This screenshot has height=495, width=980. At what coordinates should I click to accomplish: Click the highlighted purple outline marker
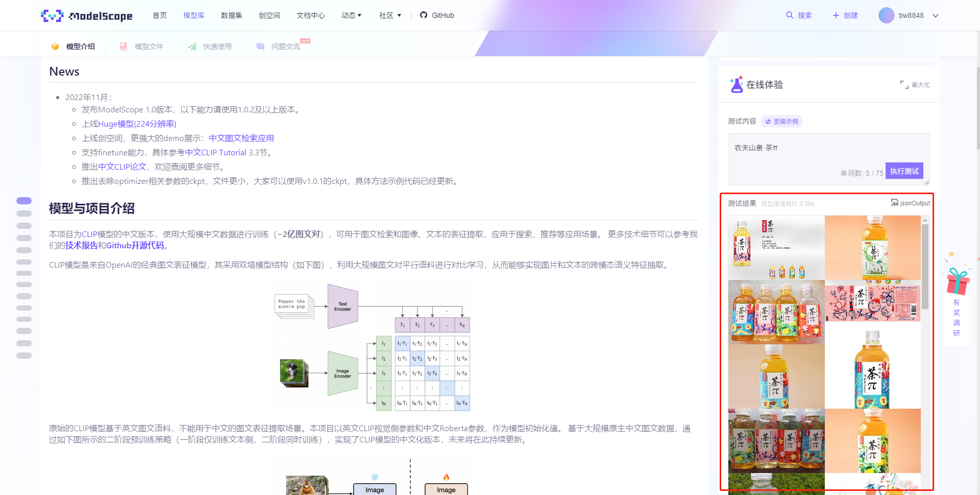[x=24, y=201]
